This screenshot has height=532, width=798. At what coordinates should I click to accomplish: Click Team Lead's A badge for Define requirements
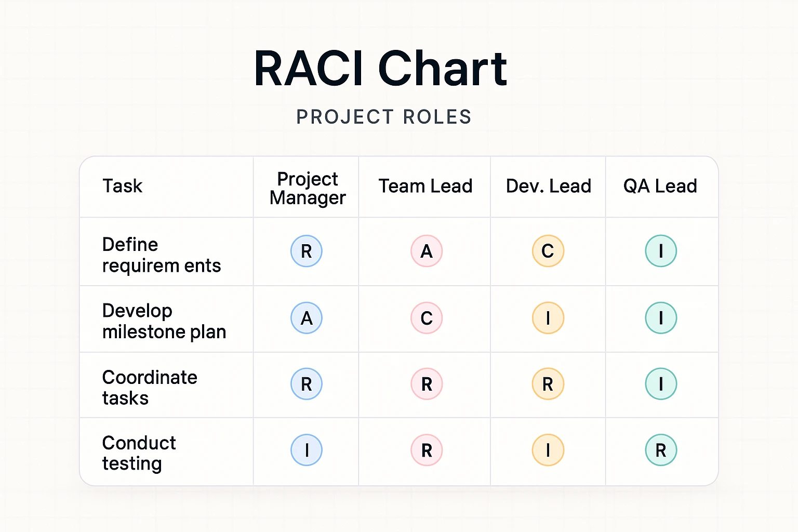427,251
